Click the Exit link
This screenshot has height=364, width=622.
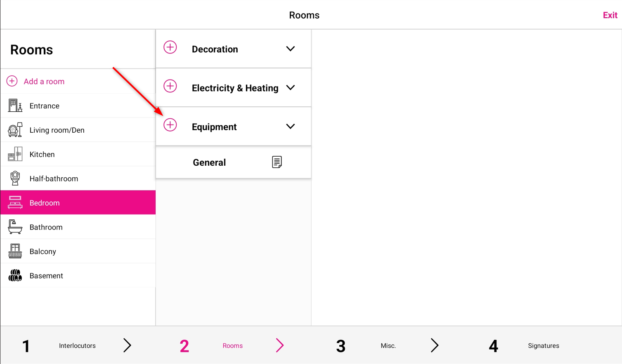610,15
